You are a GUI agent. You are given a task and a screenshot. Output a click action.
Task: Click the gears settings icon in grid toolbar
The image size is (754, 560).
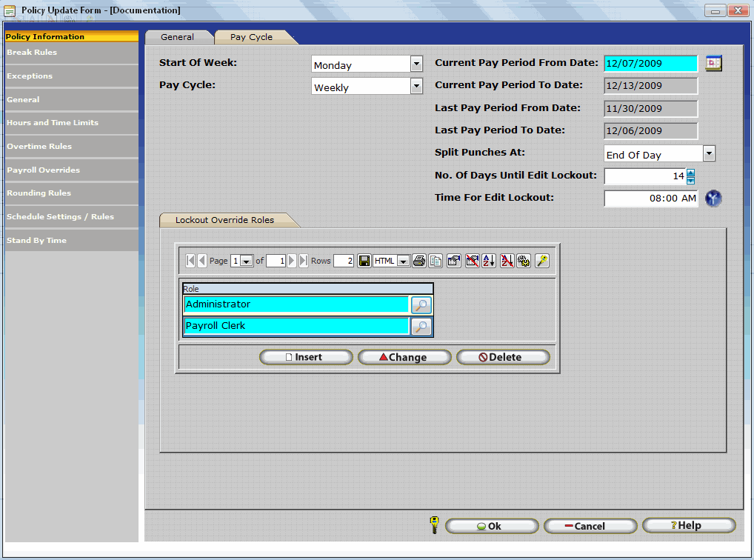(x=524, y=261)
